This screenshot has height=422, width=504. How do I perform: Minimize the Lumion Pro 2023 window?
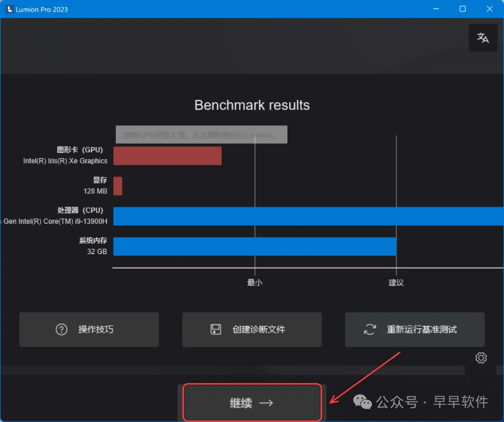tap(436, 9)
